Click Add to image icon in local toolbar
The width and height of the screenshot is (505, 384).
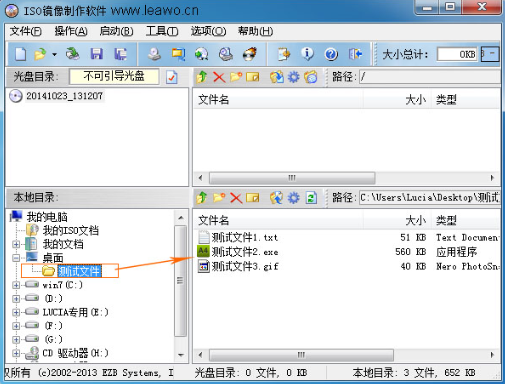tap(277, 198)
